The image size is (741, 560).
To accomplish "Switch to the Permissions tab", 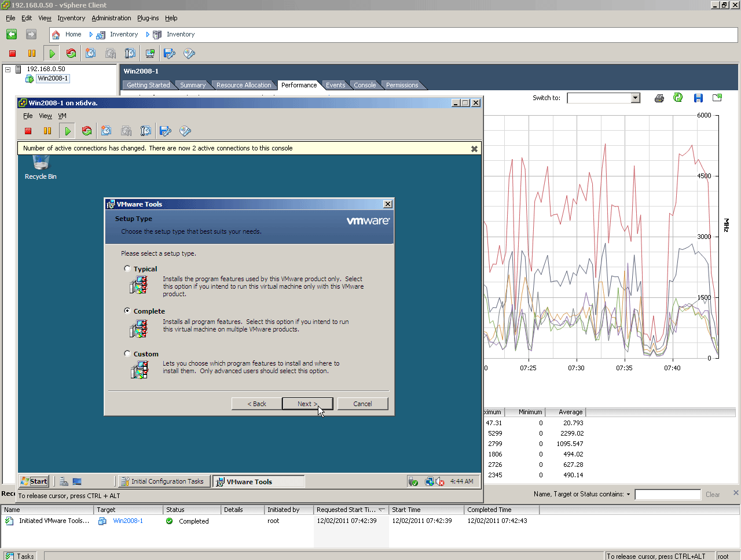I will 402,85.
